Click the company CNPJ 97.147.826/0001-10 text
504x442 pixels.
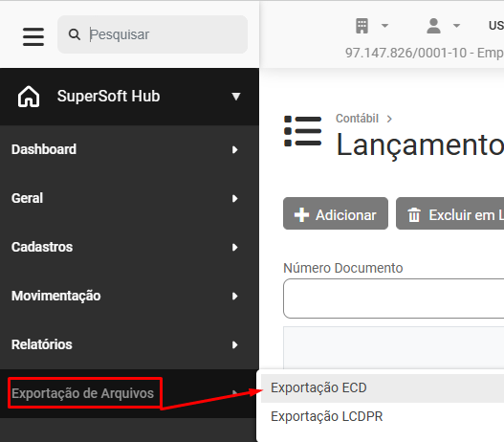coord(405,53)
